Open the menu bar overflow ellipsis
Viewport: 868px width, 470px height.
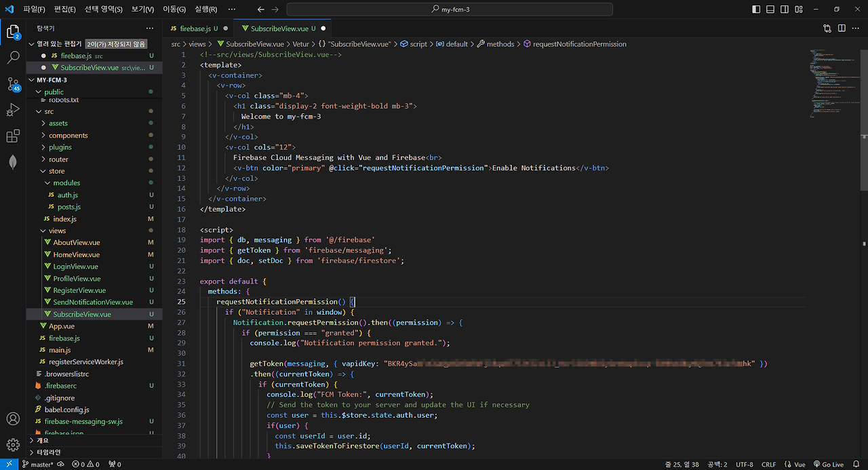(x=232, y=9)
